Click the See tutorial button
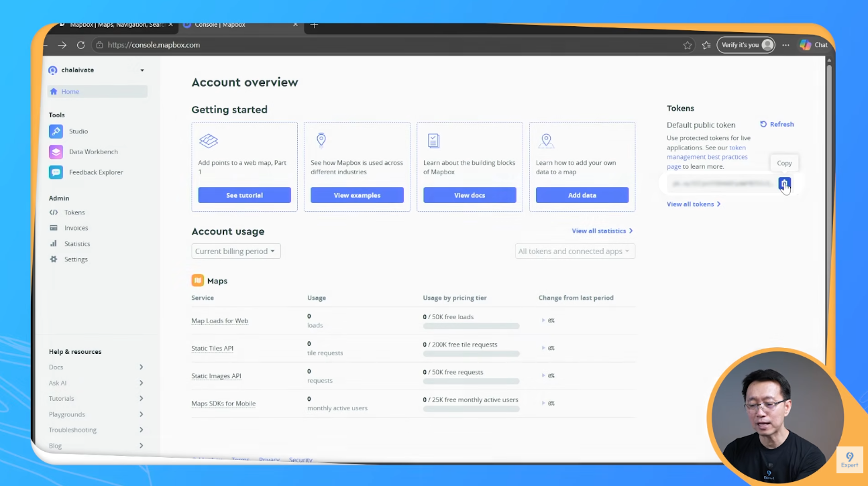The width and height of the screenshot is (868, 486). [x=245, y=195]
